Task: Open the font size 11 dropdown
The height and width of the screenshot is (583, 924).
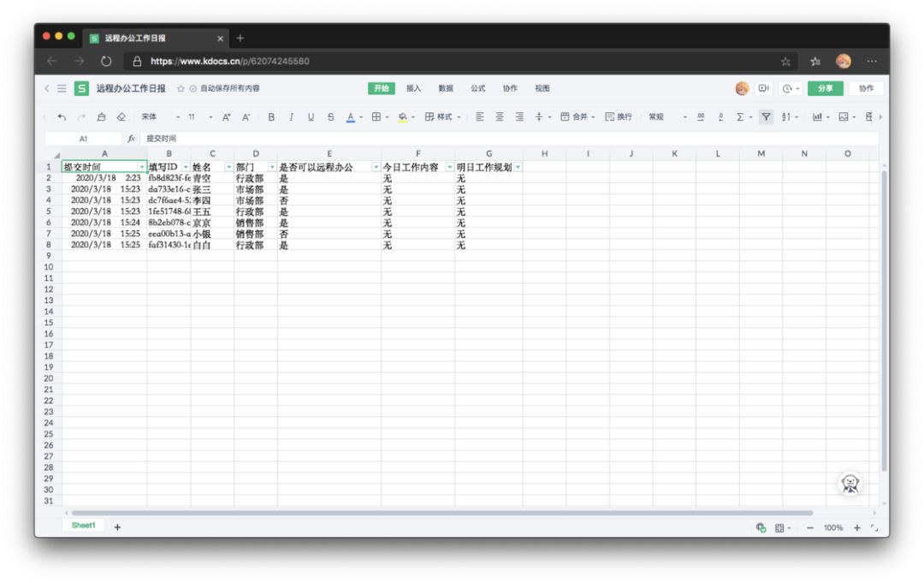Action: click(x=199, y=116)
